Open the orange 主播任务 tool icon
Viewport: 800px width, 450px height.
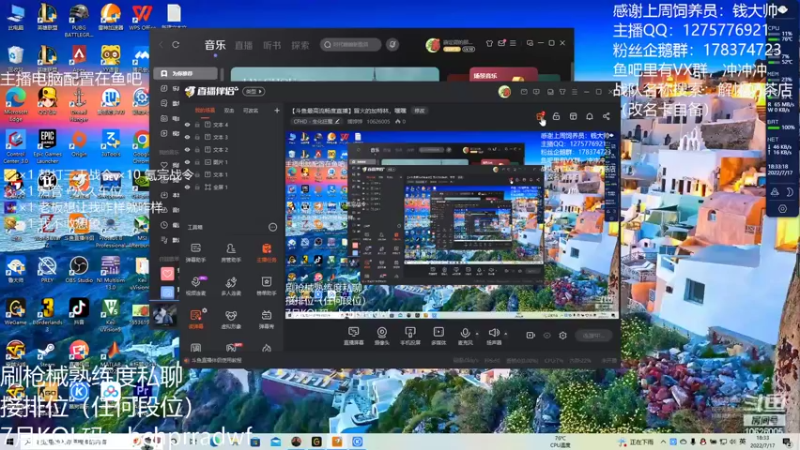(266, 253)
